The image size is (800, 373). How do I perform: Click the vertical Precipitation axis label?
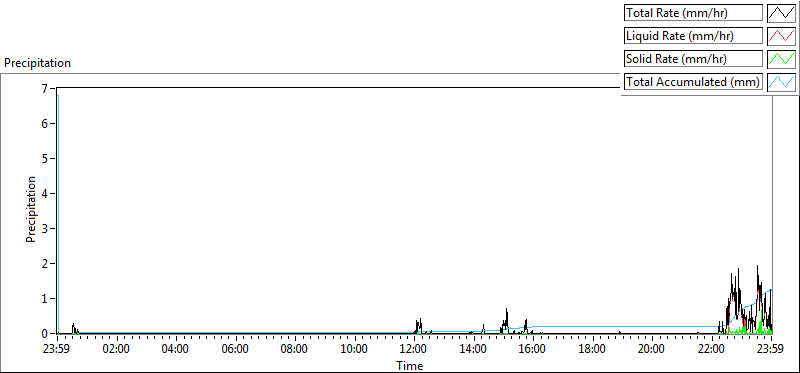(x=31, y=209)
